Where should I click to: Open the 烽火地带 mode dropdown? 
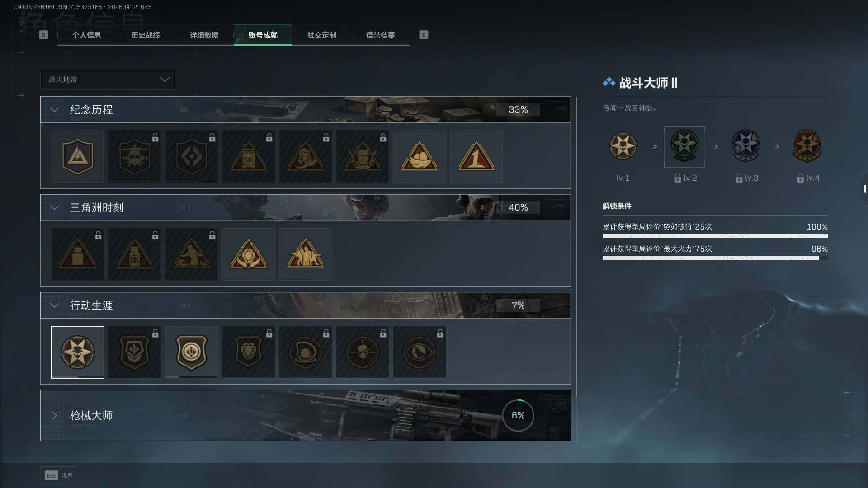click(x=108, y=80)
